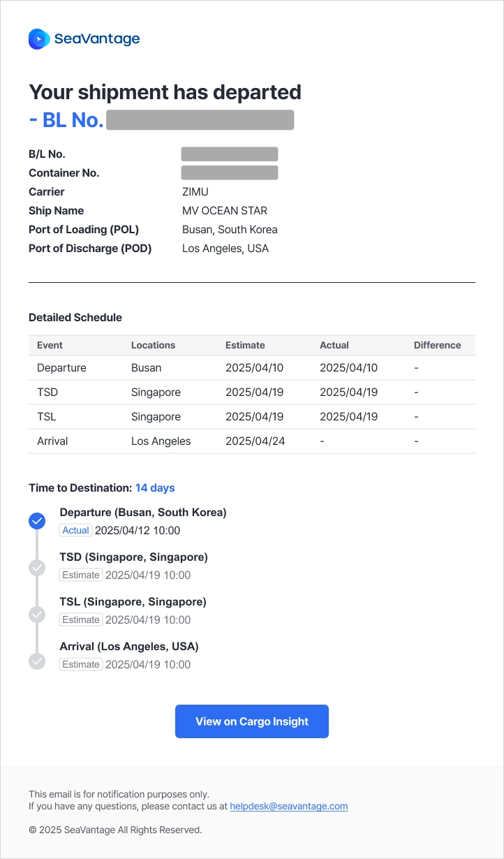The width and height of the screenshot is (504, 859).
Task: Click the SeaVantage brand name text
Action: tap(97, 39)
